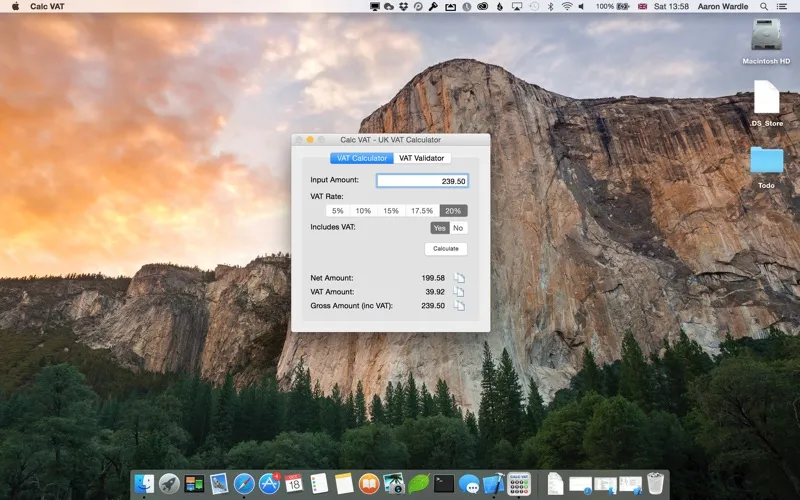Click the Calculate button

tap(446, 248)
